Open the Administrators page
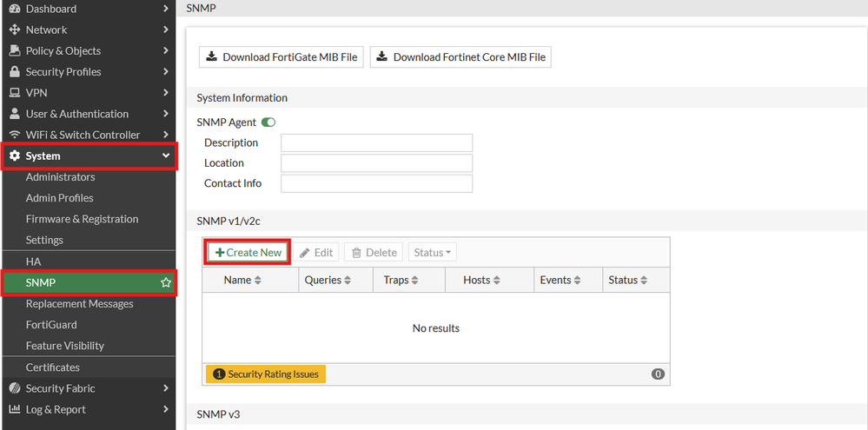Image resolution: width=868 pixels, height=430 pixels. coord(61,177)
